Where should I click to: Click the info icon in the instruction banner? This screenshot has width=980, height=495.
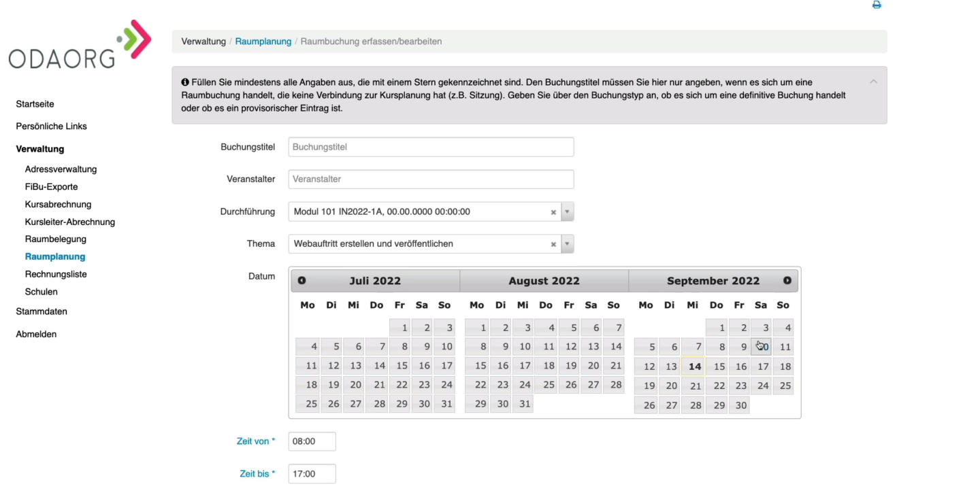(184, 82)
